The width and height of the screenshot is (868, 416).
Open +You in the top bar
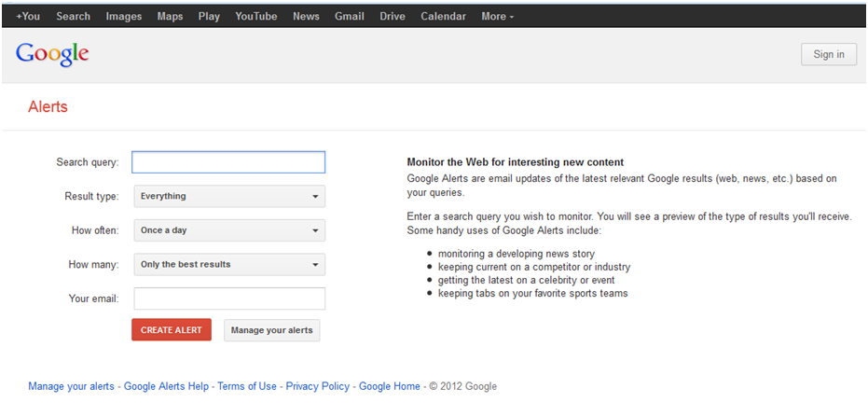(28, 17)
